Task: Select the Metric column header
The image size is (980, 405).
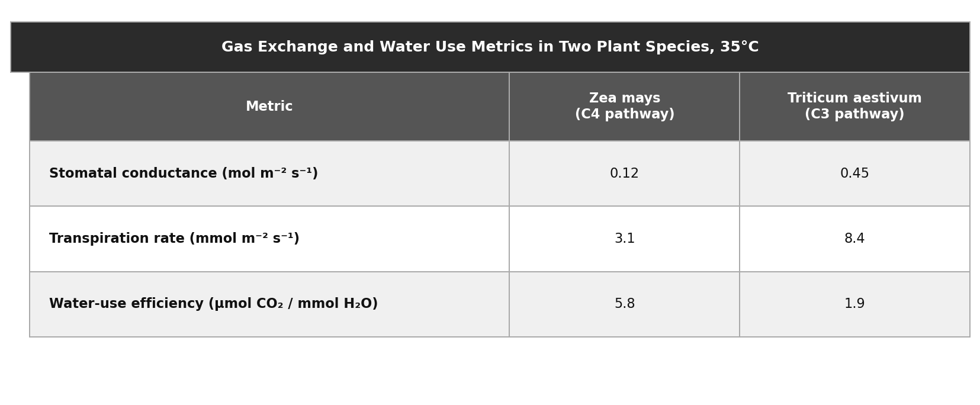Action: pyautogui.click(x=269, y=107)
